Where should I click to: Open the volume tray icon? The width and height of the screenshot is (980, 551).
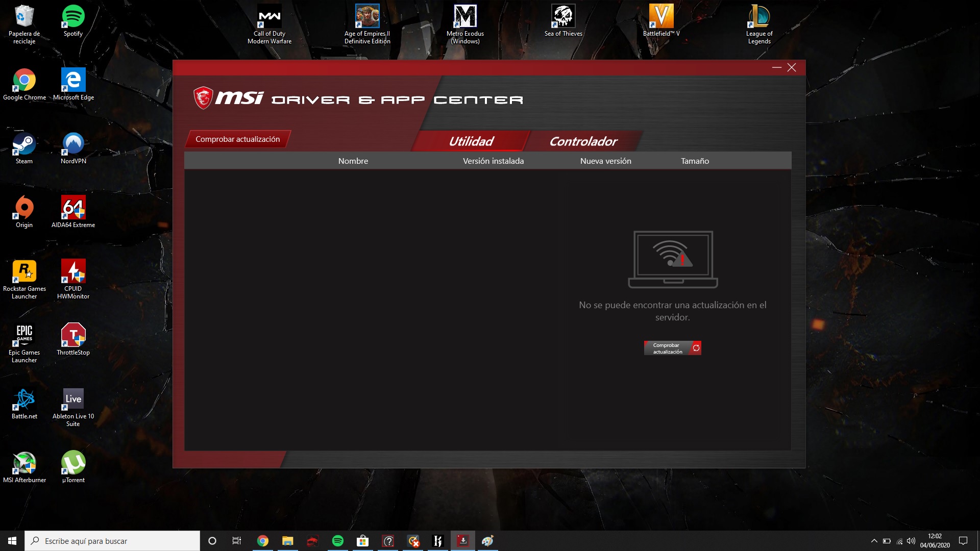pos(911,541)
